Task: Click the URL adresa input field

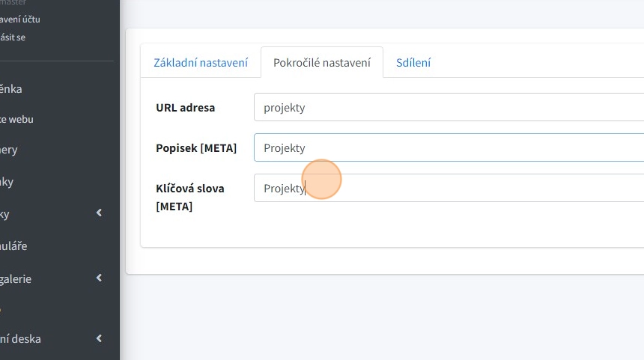Action: tap(449, 107)
